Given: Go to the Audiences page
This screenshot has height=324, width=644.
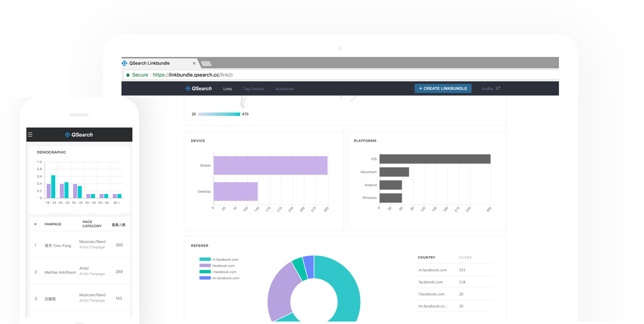Looking at the screenshot, I should coord(284,89).
